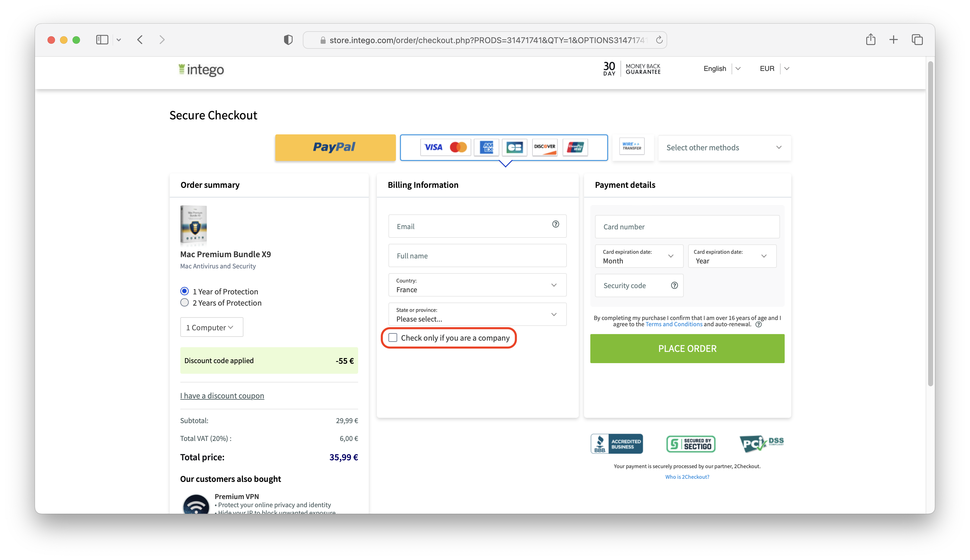Click the auto-renewal help icon
This screenshot has width=970, height=560.
coord(758,325)
